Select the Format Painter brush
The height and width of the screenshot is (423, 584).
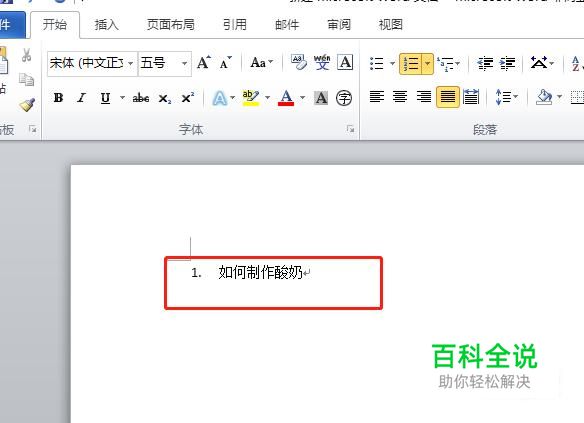tap(27, 105)
